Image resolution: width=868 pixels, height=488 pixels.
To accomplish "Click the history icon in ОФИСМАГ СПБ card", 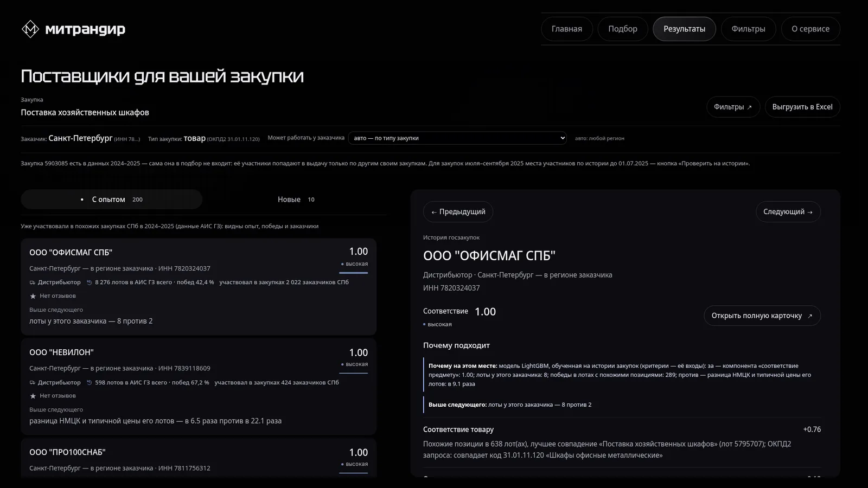I will tap(90, 282).
